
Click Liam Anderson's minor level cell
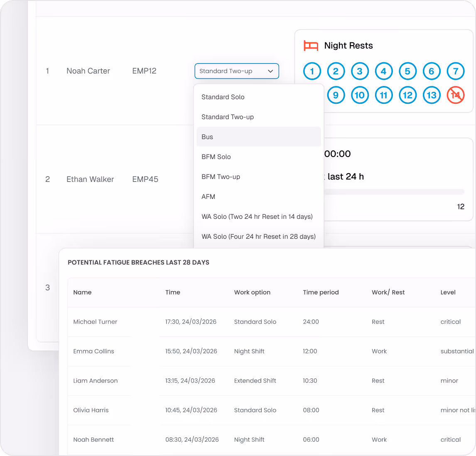coord(449,381)
